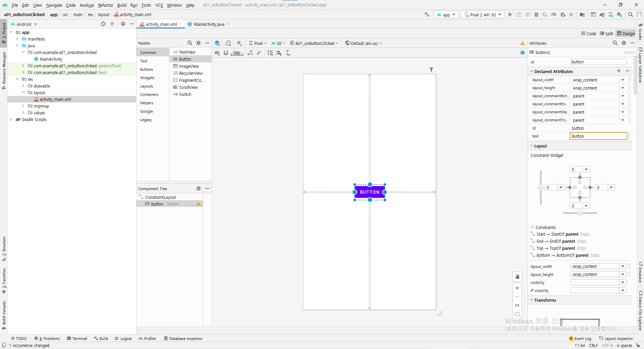Select the Buttons palette category

pyautogui.click(x=147, y=69)
